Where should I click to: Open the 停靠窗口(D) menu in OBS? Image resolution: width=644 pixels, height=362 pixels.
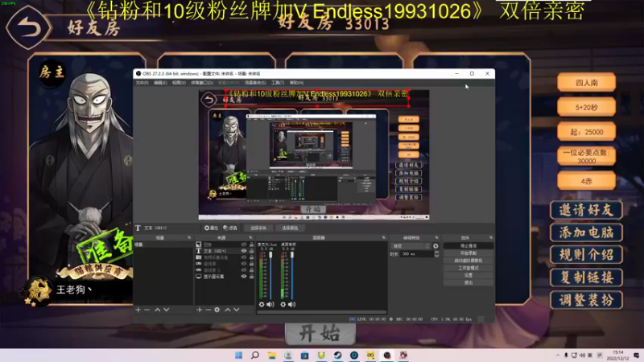tap(202, 83)
